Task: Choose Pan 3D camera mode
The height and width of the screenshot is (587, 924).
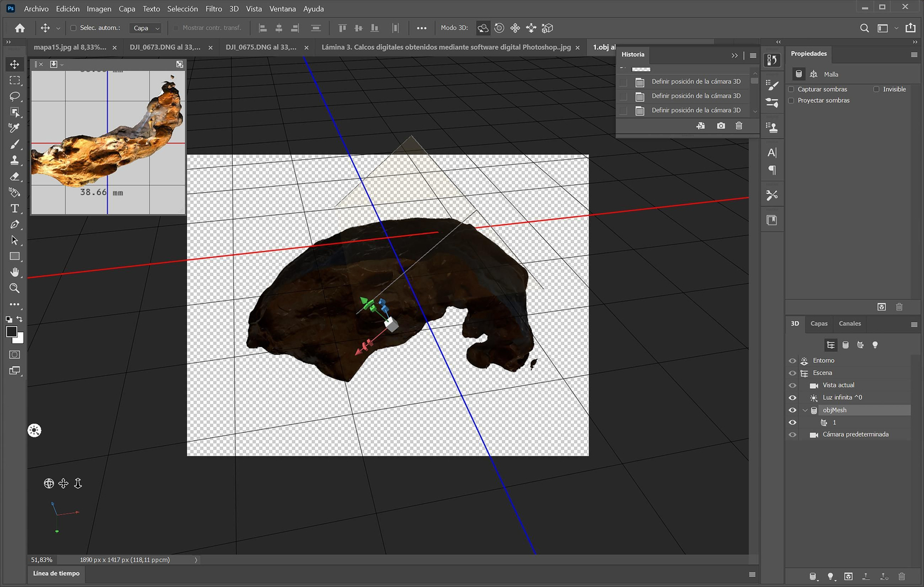Action: pyautogui.click(x=515, y=28)
